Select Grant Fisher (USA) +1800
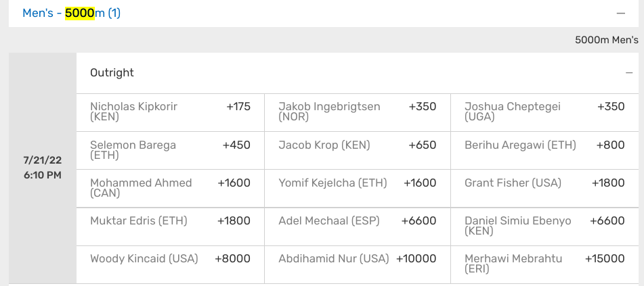Viewport: 644px width, 286px height. 544,189
